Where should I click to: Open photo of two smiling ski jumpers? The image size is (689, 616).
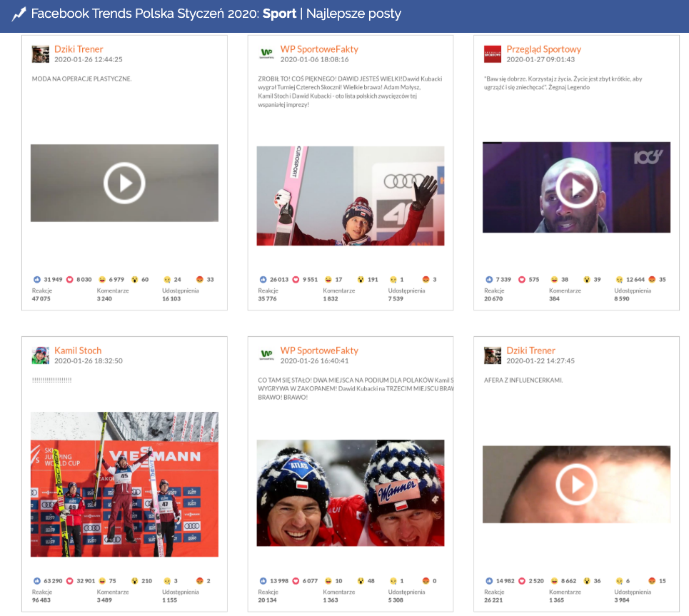350,493
